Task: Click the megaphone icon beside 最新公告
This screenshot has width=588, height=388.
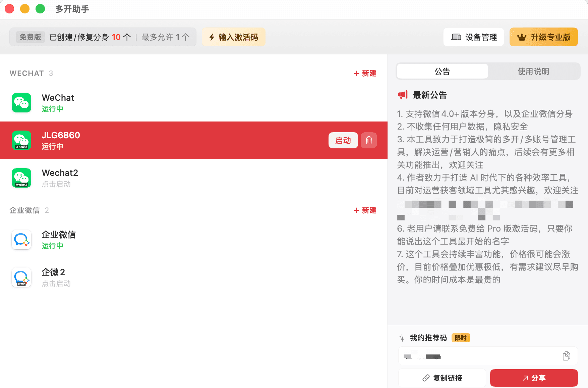Action: tap(403, 95)
